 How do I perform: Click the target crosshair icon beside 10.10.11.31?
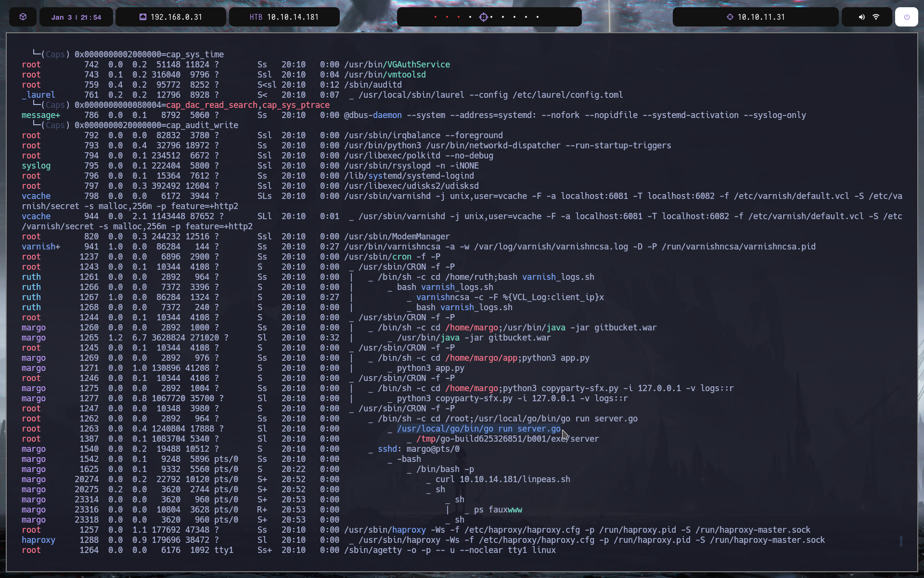point(730,17)
